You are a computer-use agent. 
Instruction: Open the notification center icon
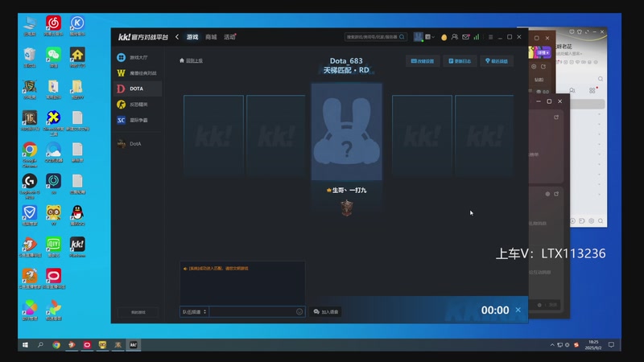pos(611,345)
